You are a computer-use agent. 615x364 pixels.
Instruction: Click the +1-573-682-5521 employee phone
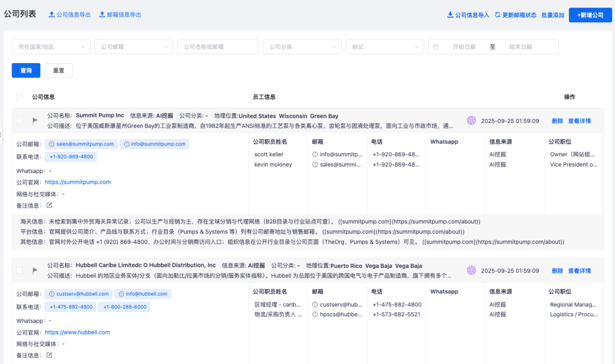(396, 315)
